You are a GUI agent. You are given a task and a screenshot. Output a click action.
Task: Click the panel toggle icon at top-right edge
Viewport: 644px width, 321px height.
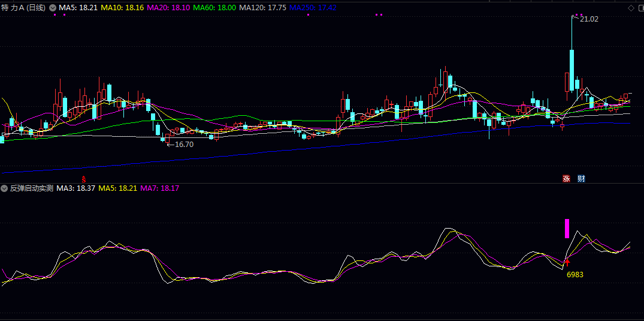tap(640, 8)
